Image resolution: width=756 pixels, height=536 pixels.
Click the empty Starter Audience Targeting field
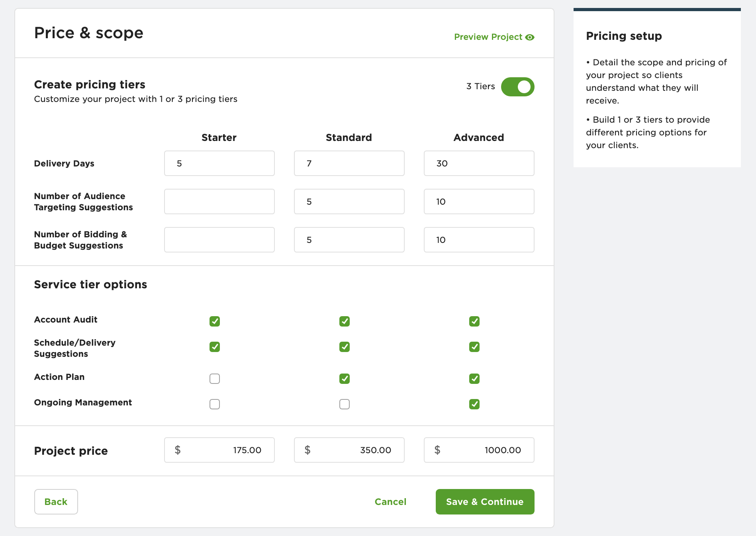click(x=219, y=201)
